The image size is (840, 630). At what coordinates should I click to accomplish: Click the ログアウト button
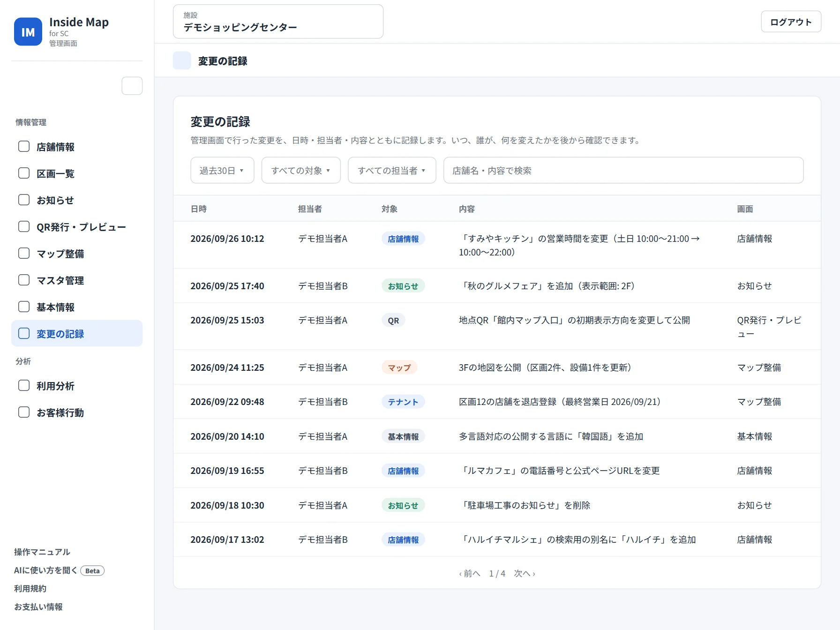coord(791,22)
